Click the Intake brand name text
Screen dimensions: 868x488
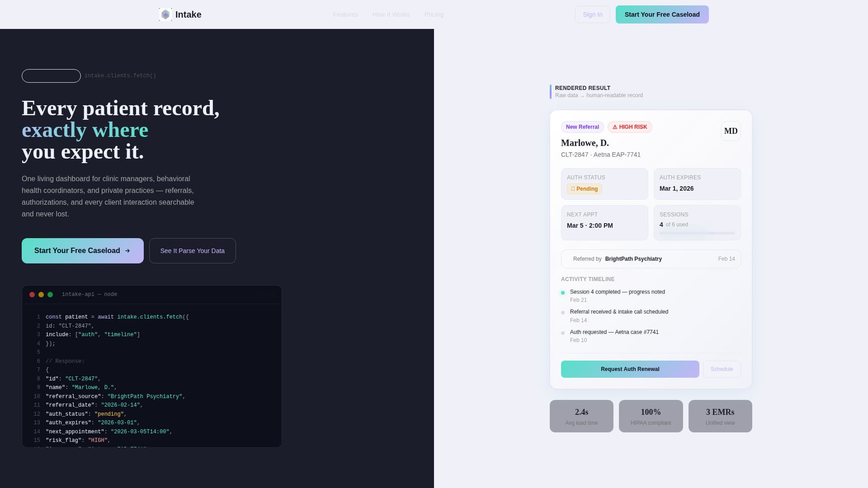coord(189,14)
